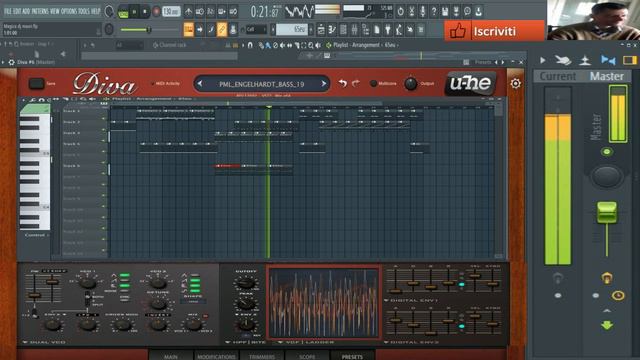The height and width of the screenshot is (360, 640).
Task: Switch to Diva MODIFICATIONS tab
Action: pyautogui.click(x=216, y=356)
